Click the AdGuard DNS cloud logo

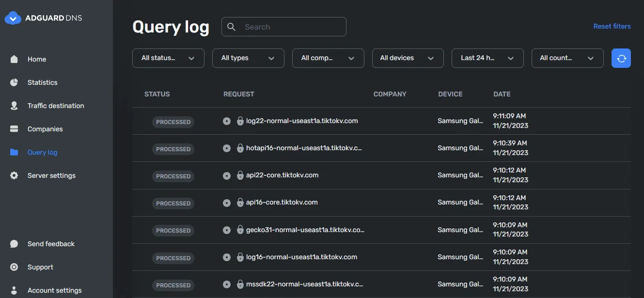coord(13,18)
